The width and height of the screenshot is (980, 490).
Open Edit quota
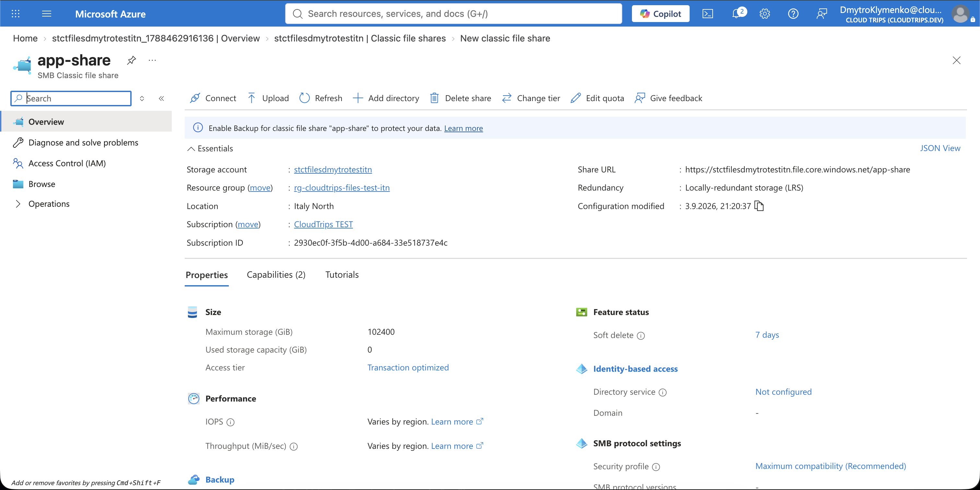tap(597, 98)
